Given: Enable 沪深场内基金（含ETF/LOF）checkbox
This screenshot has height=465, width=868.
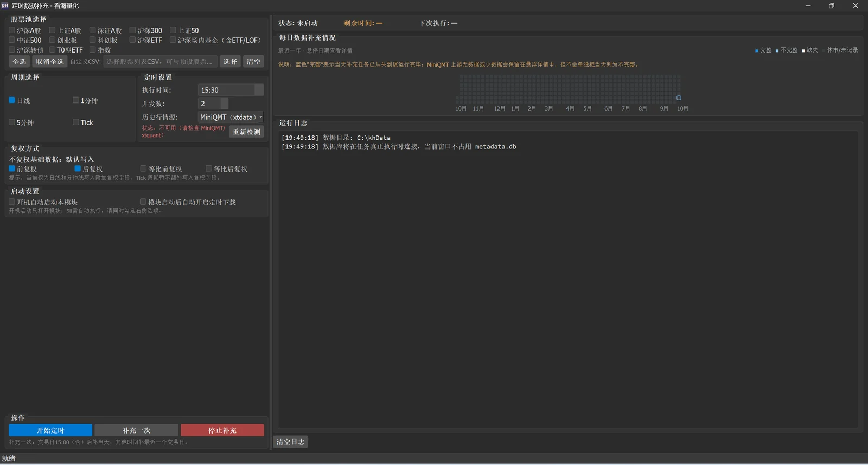Looking at the screenshot, I should tap(173, 40).
